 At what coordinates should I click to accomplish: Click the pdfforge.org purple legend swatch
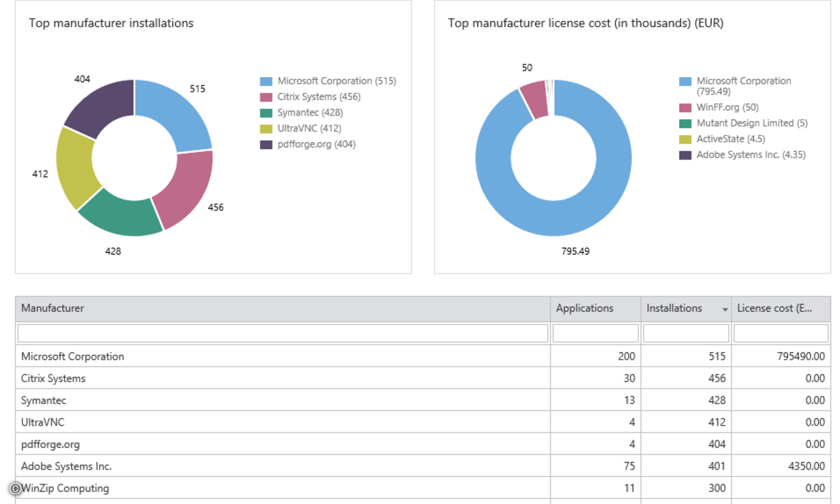pyautogui.click(x=265, y=144)
